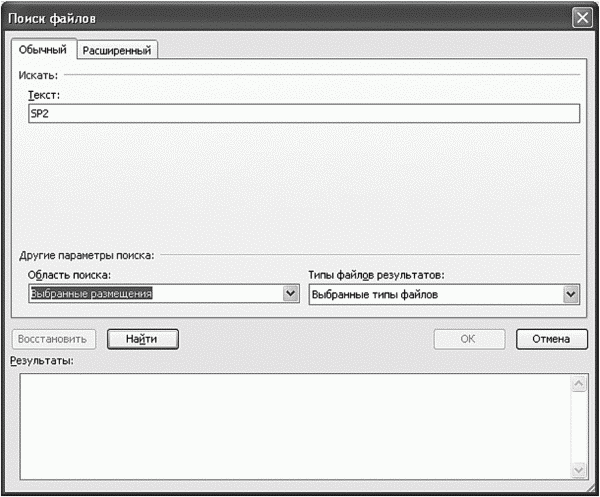The width and height of the screenshot is (600, 497).
Task: Switch to the Обычный tab
Action: pos(44,50)
